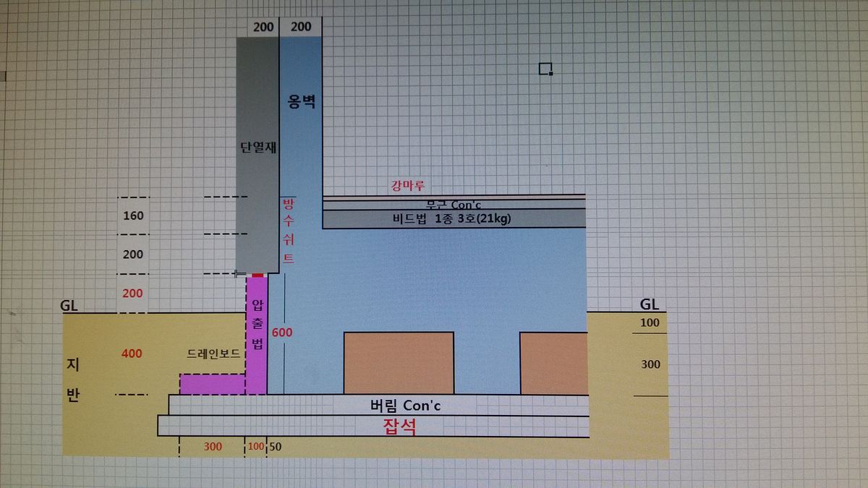Select the cell containing dimension 160
The height and width of the screenshot is (488, 868).
coord(133,215)
